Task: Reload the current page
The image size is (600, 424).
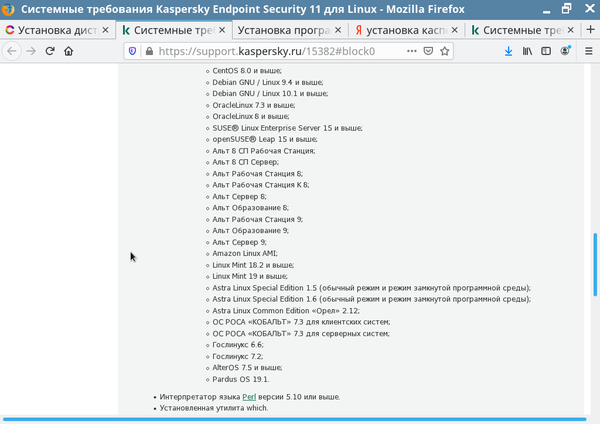Action: point(50,51)
